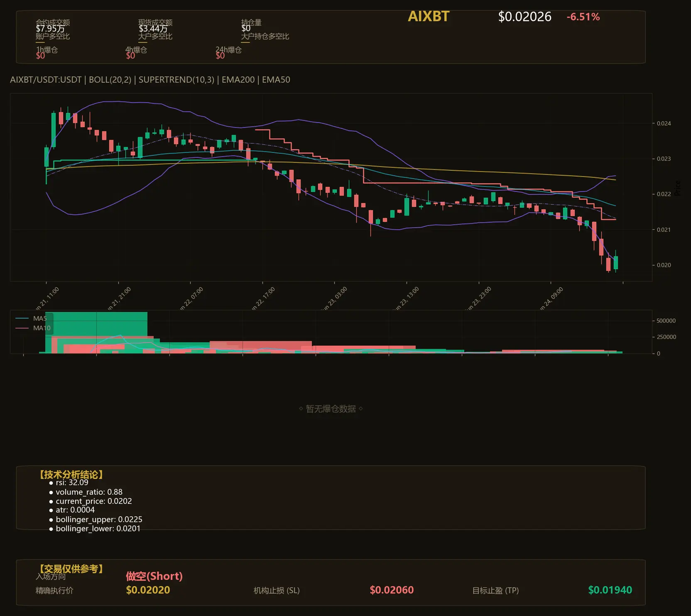This screenshot has width=691, height=616.
Task: Click the $7.95万 contract volume value
Action: pyautogui.click(x=50, y=29)
